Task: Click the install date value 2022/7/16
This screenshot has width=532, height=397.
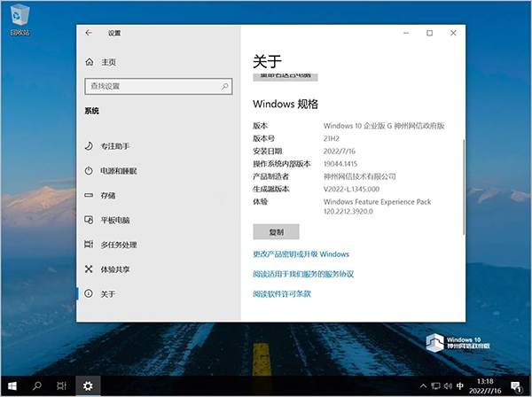Action: point(340,151)
